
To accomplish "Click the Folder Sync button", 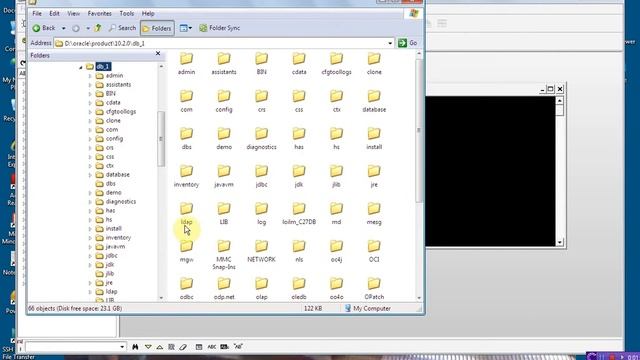I will coord(220,28).
